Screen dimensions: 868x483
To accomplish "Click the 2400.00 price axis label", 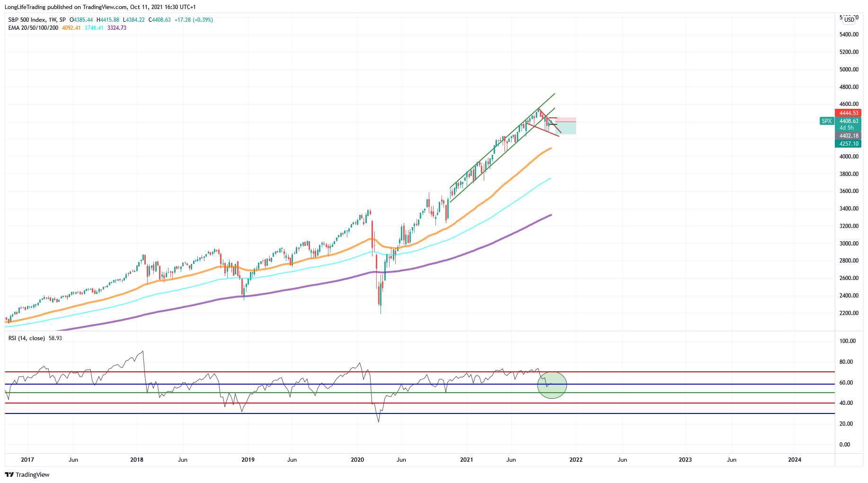I will [849, 296].
